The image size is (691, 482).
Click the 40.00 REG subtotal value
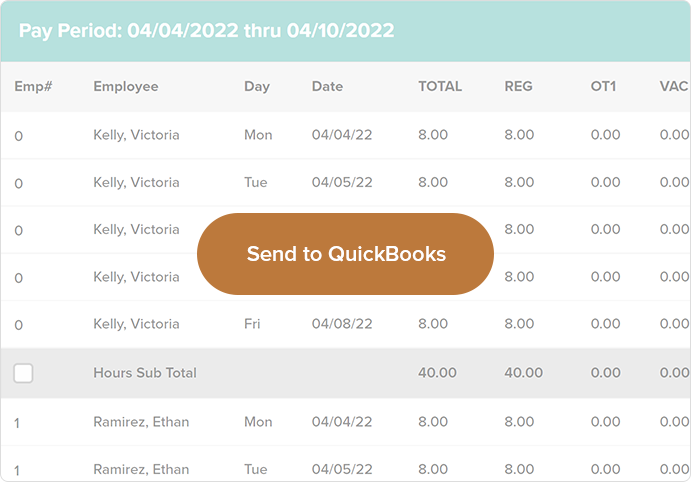[524, 373]
